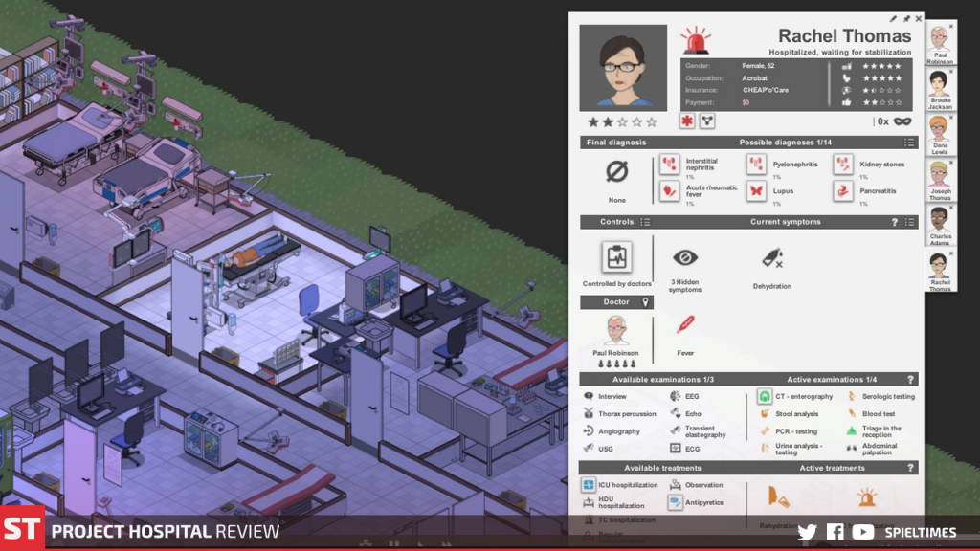980x551 pixels.
Task: Click the active stabilization alarm treatment icon
Action: (x=866, y=497)
